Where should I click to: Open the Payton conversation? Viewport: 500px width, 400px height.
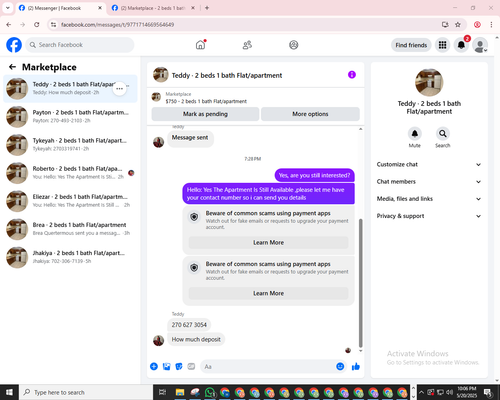70,117
